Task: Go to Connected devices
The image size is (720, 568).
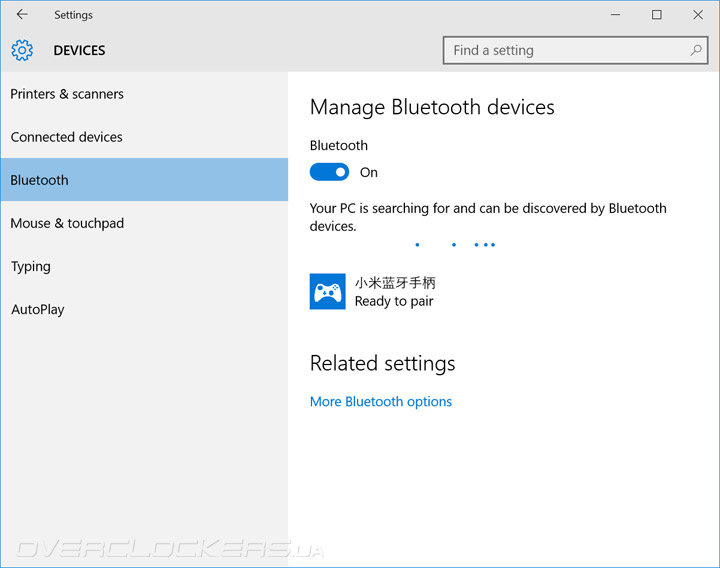Action: (x=67, y=137)
